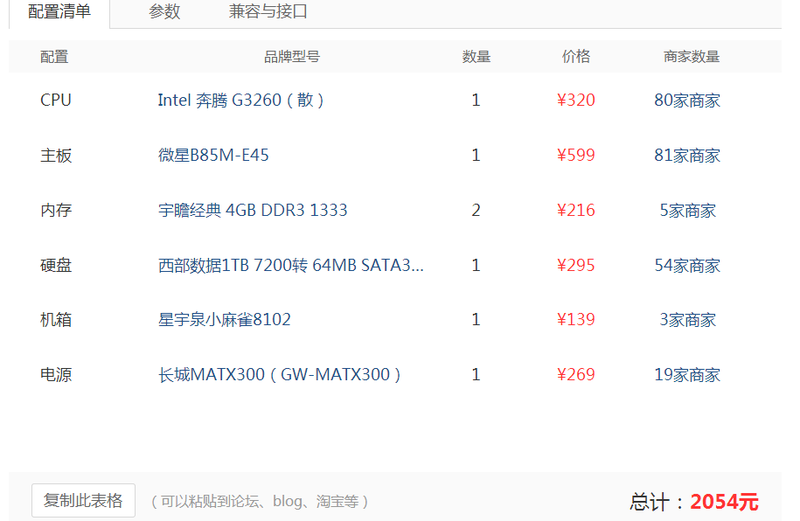Select the ¥269 power supply price
The height and width of the screenshot is (521, 800).
coord(576,375)
